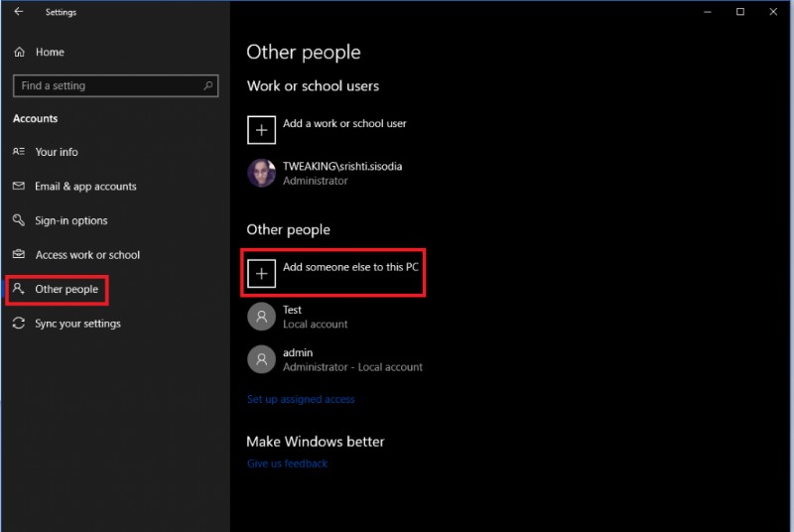Screen dimensions: 794x532
Task: Go back using the Settings back arrow
Action: click(19, 11)
